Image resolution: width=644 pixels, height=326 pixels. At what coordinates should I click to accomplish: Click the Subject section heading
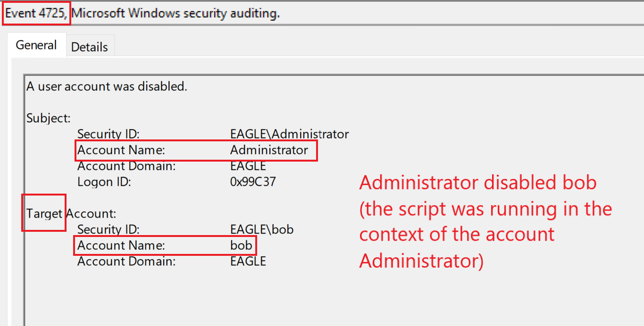pos(48,118)
